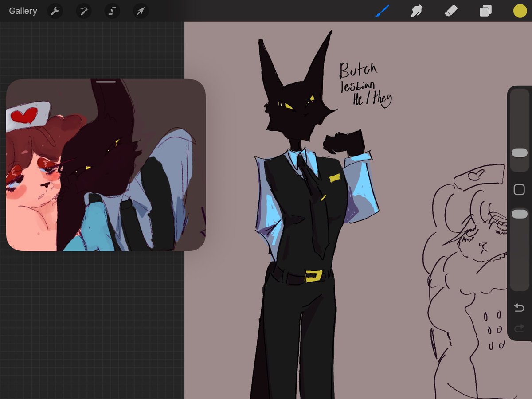Tap the reference window grab handle
Image resolution: width=532 pixels, height=399 pixels.
click(x=106, y=82)
